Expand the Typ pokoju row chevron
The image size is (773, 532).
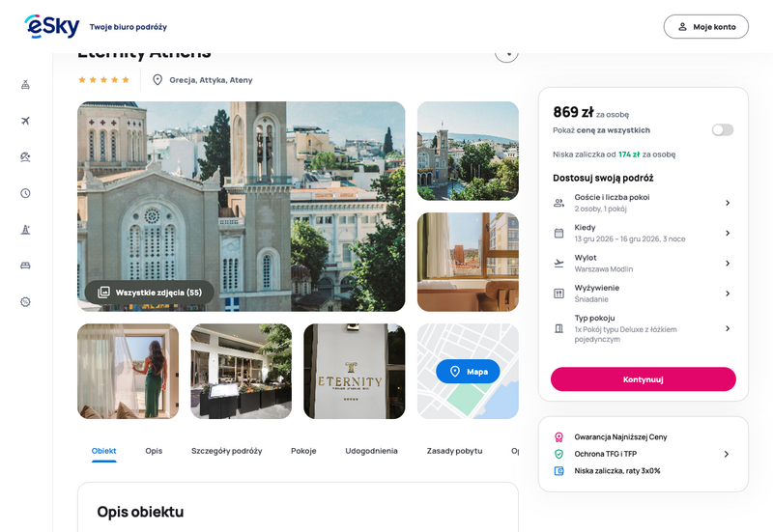(728, 328)
